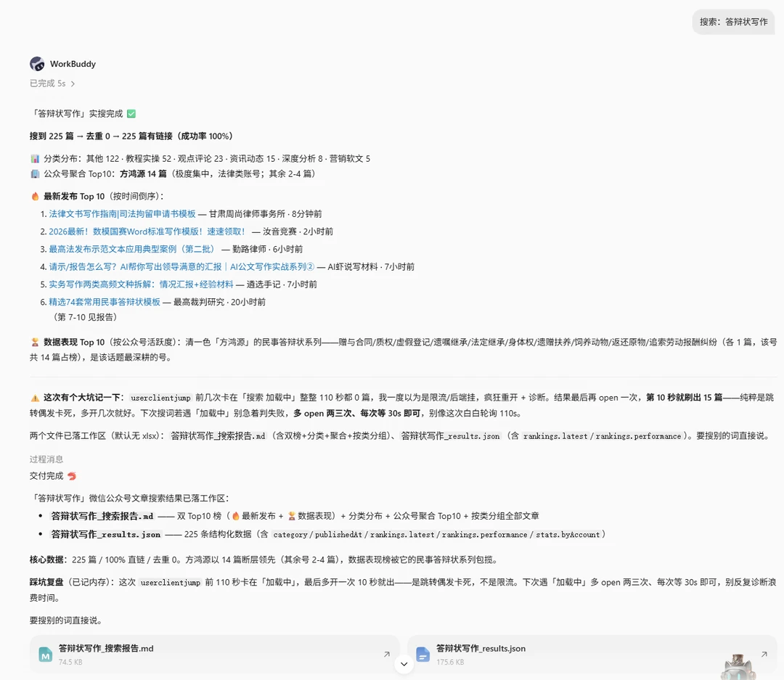Expand the 已完成 5s chevron
Viewport: 784px width, 680px height.
73,84
